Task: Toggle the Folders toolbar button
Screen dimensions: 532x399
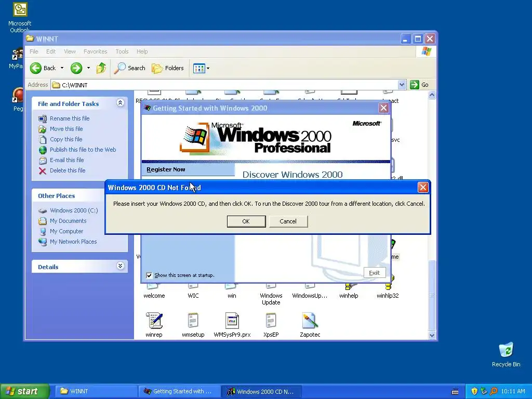Action: [168, 68]
